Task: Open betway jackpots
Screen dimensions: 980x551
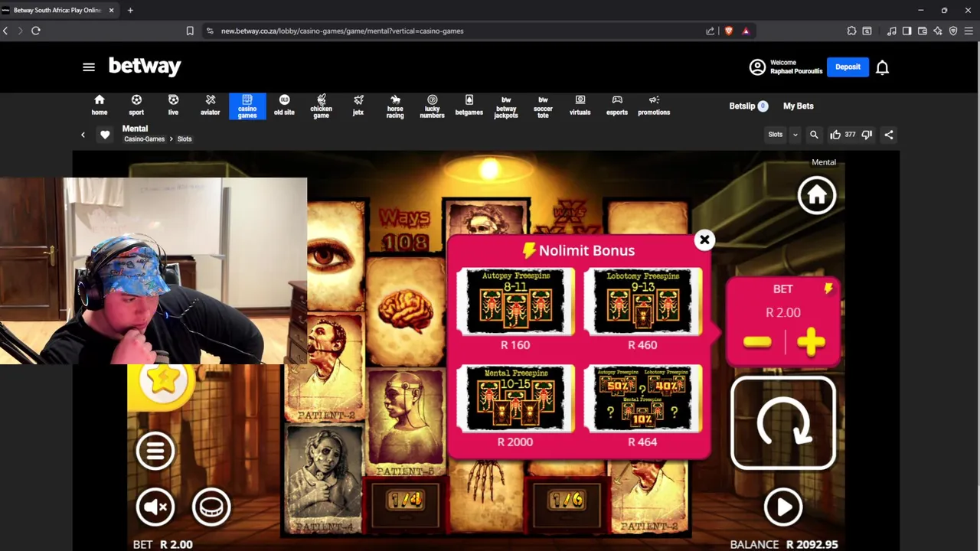Action: (x=506, y=106)
